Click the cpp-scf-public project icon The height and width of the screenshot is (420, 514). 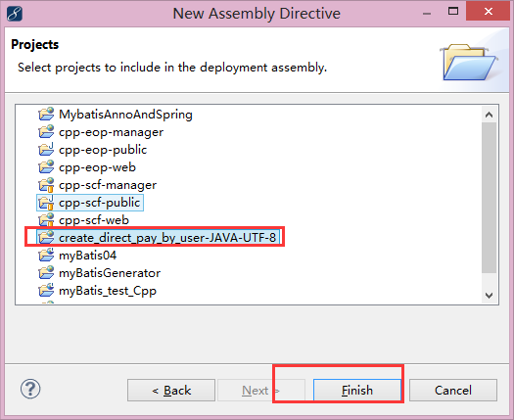click(46, 203)
